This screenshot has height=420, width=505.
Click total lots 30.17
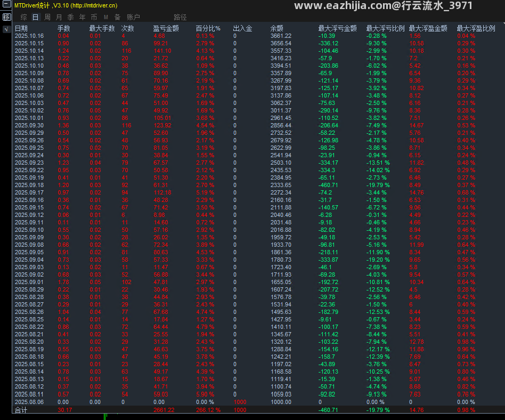[x=65, y=410]
